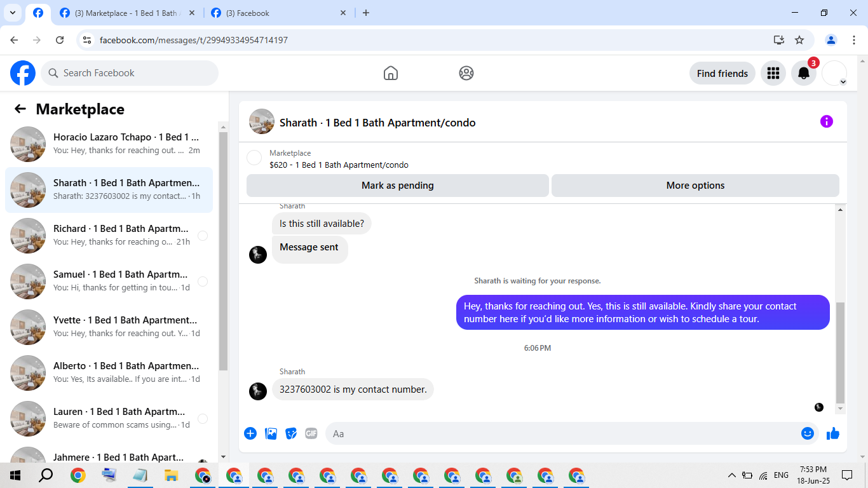Click the Sharath chat header title
Image resolution: width=868 pixels, height=488 pixels.
click(x=377, y=123)
